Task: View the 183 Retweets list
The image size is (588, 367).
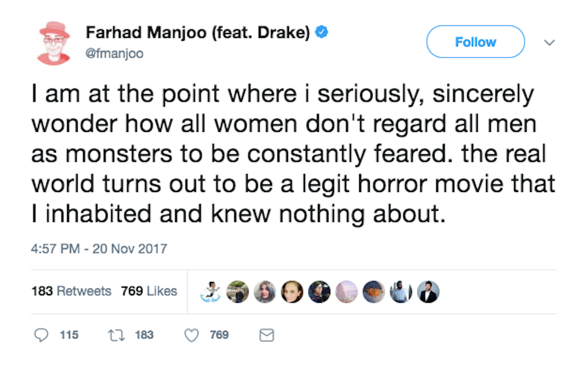Action: pos(71,291)
